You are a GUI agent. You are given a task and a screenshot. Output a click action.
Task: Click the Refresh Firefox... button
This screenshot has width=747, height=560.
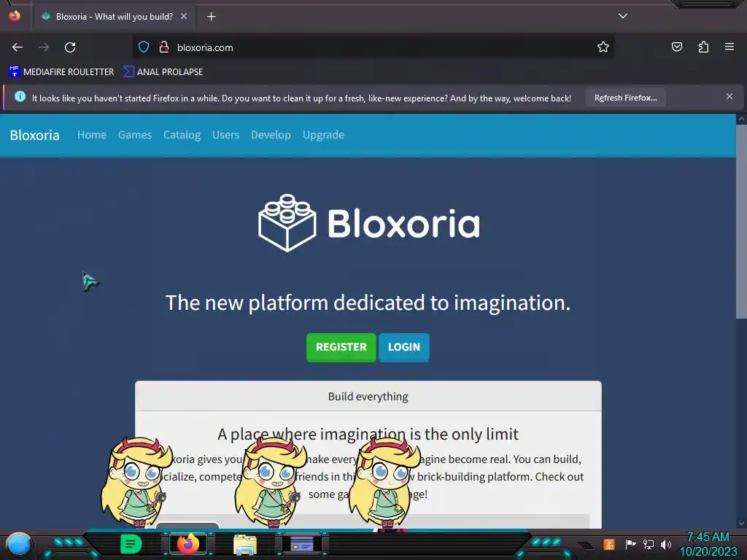click(625, 98)
